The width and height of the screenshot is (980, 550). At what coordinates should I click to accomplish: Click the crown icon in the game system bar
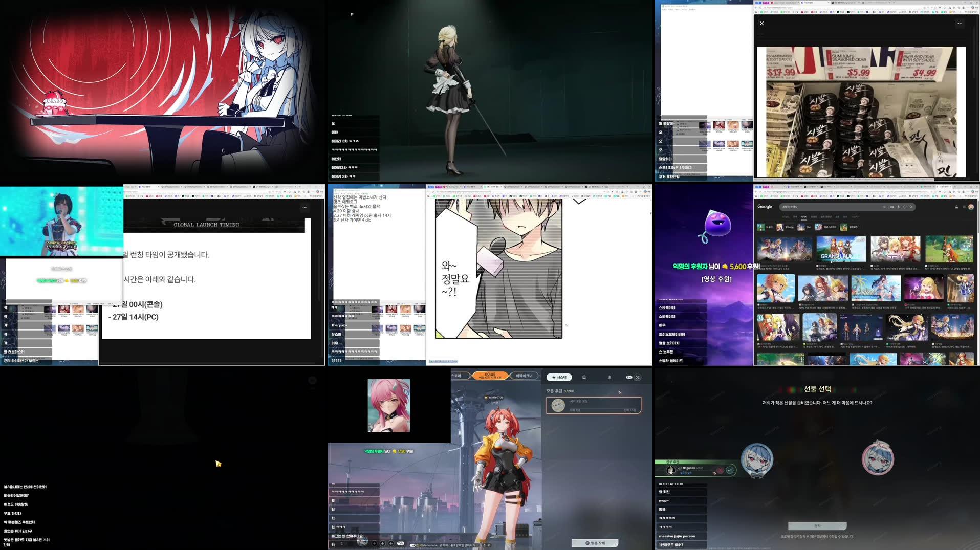point(584,377)
